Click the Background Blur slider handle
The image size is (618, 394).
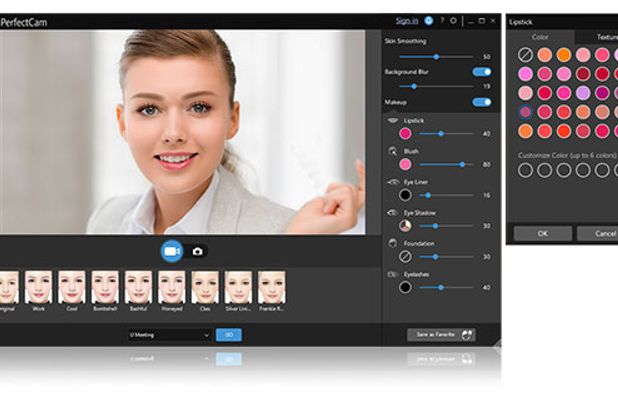click(414, 86)
